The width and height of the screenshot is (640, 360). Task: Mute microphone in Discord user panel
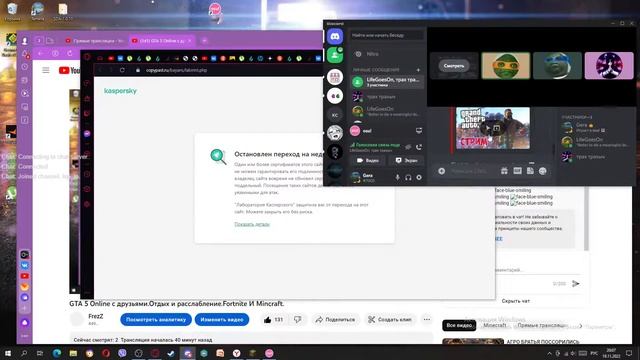pos(397,178)
